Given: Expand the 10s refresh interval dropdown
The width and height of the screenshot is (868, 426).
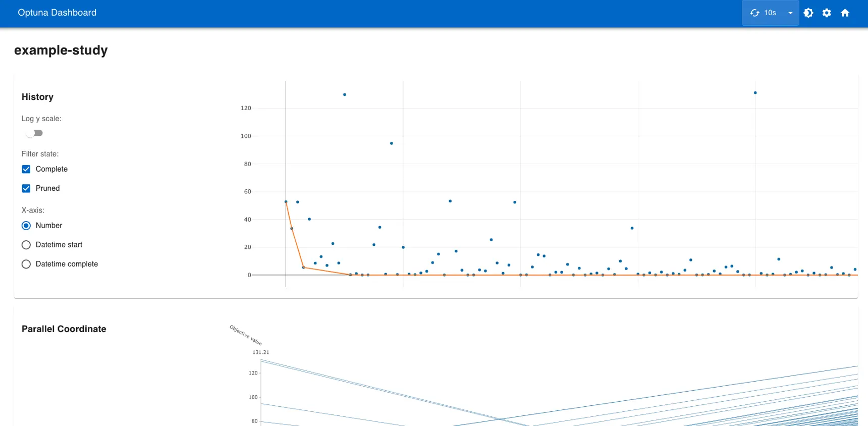Looking at the screenshot, I should point(790,13).
